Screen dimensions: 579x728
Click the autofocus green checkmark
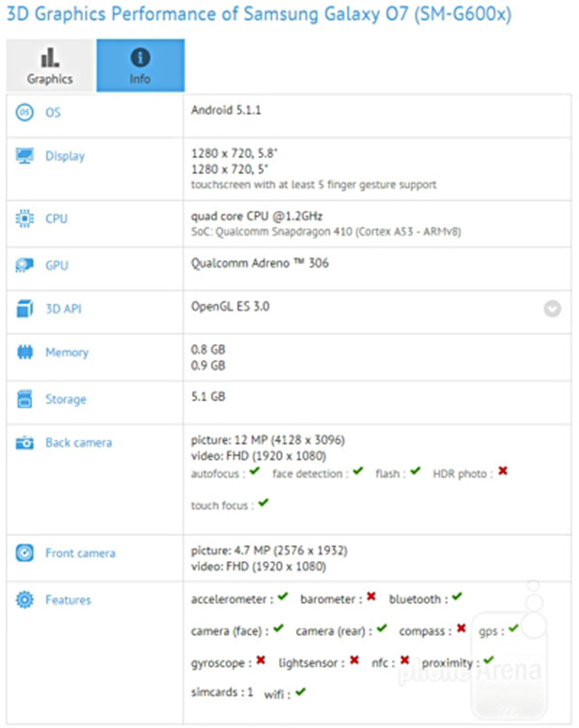[255, 472]
